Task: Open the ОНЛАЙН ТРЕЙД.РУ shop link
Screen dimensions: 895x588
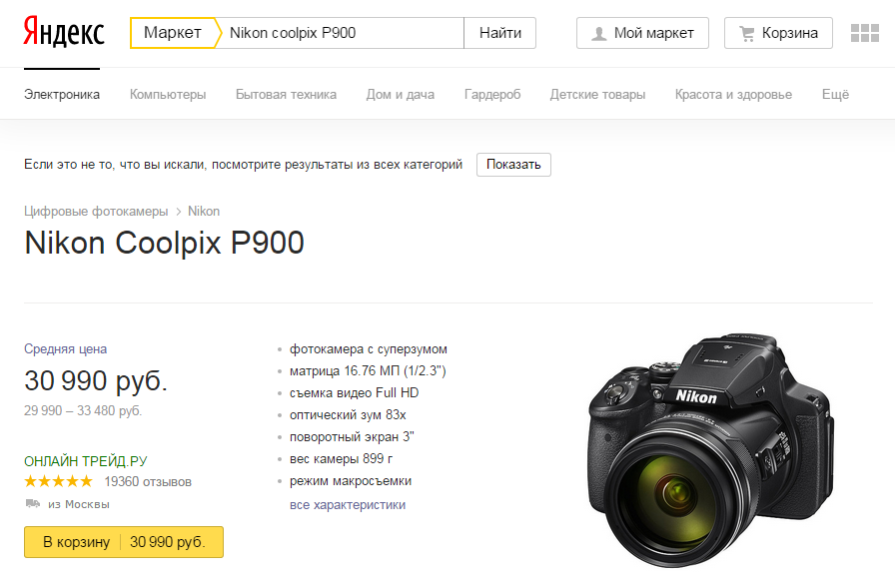Action: [86, 461]
